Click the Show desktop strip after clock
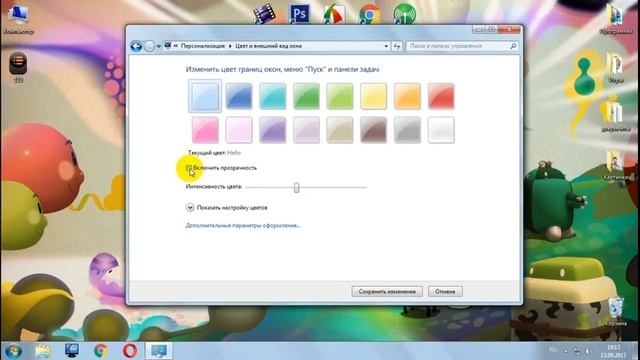 coord(635,351)
